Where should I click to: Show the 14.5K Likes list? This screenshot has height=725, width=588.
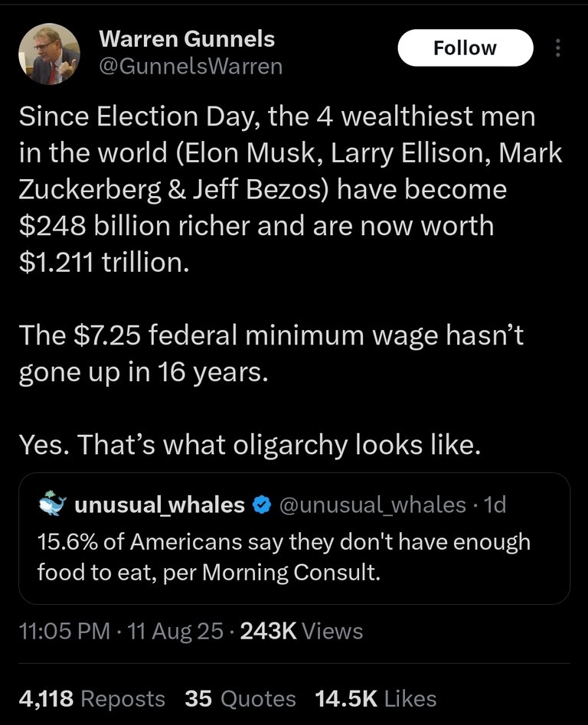click(375, 698)
